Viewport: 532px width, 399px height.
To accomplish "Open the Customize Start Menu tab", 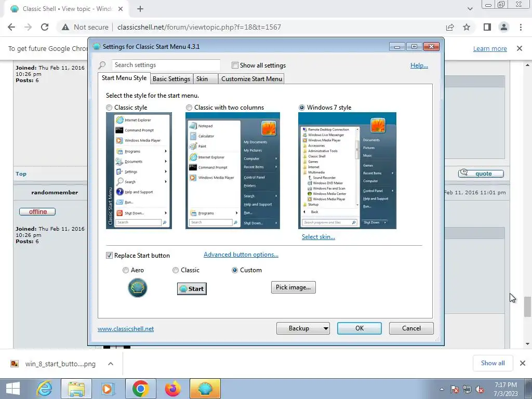I will (x=251, y=79).
